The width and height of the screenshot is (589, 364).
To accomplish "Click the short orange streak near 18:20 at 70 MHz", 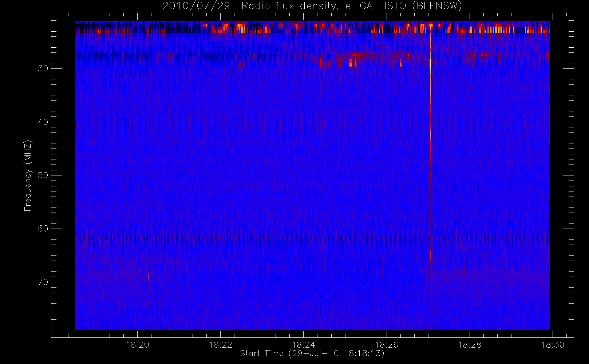I will 149,277.
